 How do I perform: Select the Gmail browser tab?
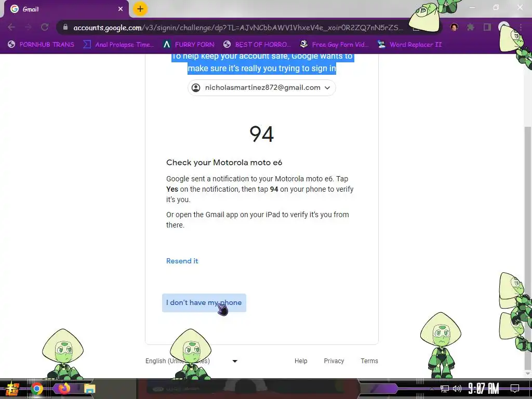click(x=66, y=9)
